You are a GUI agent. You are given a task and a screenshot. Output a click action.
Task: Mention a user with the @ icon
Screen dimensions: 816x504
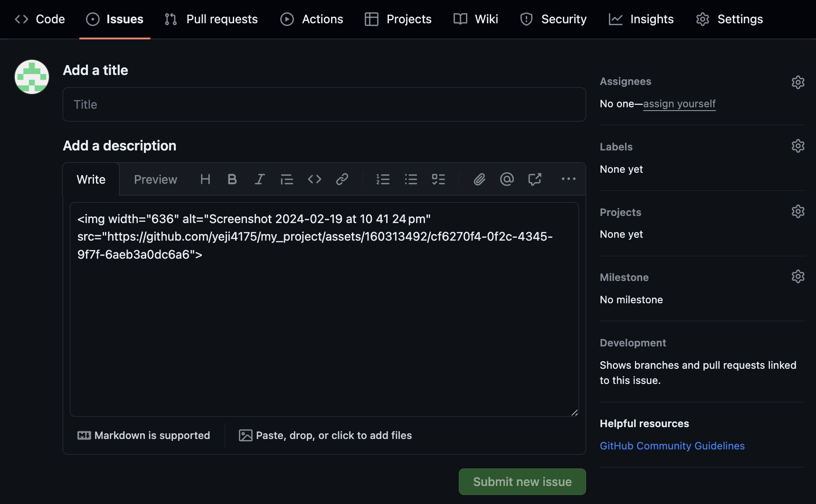507,179
